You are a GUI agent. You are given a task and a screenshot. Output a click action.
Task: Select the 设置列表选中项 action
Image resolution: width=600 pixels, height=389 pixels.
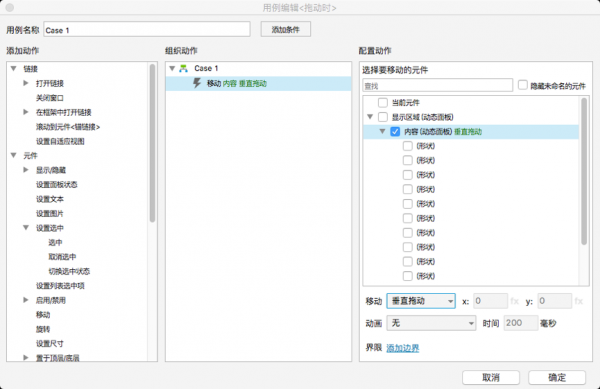coord(60,286)
